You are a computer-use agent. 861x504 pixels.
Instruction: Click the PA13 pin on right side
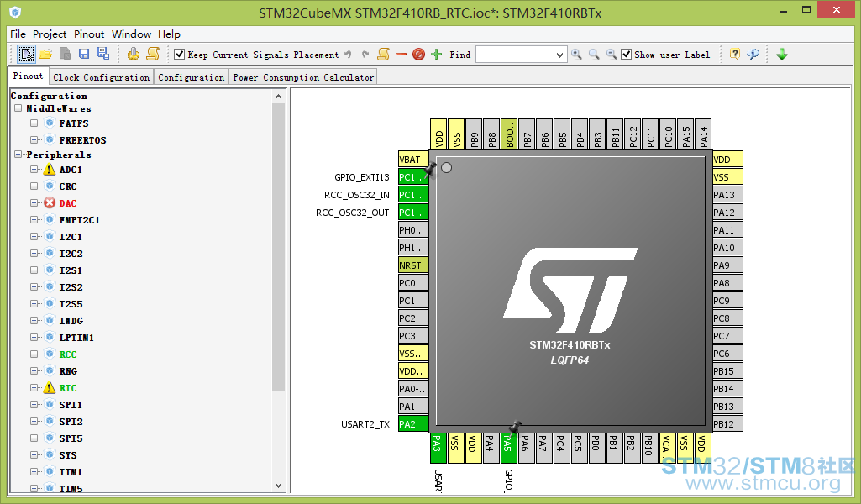[x=727, y=195]
